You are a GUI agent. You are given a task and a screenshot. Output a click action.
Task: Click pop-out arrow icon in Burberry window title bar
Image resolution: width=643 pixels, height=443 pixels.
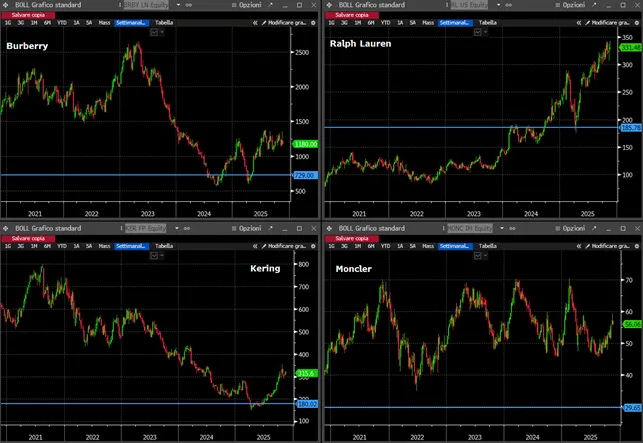click(x=270, y=5)
